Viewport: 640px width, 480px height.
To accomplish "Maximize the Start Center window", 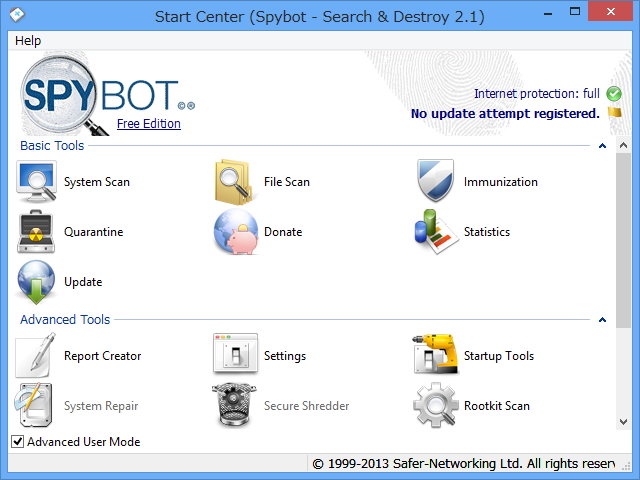I will (575, 12).
